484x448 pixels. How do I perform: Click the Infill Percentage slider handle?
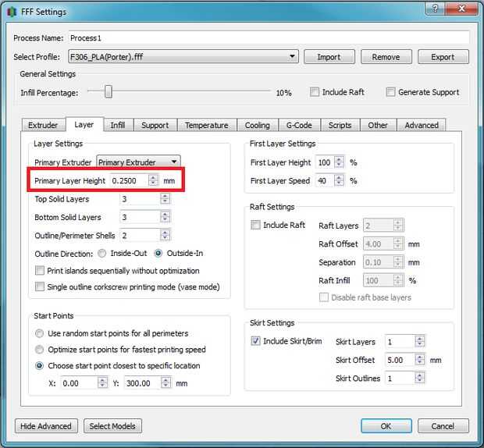click(108, 91)
